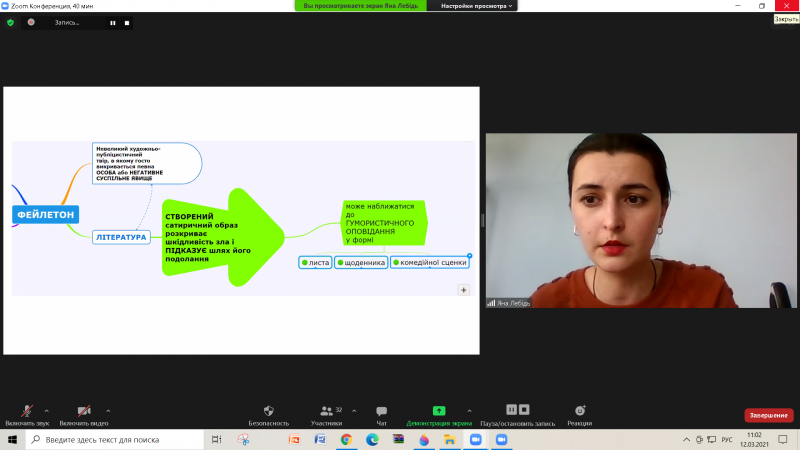Viewport: 800px width, 450px height.
Task: Click the green Share Screen icon
Action: tap(439, 411)
